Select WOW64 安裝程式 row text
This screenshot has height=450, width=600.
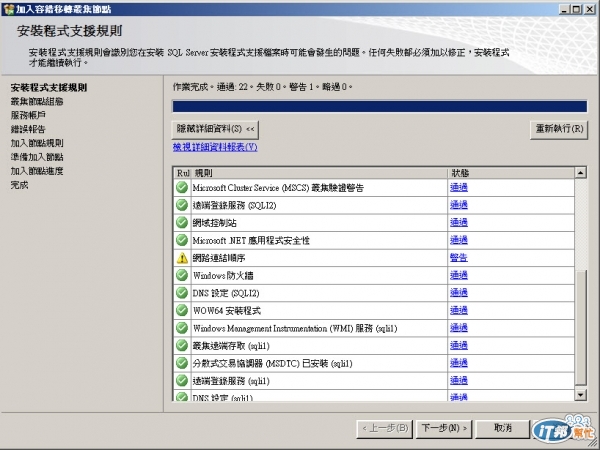(x=227, y=311)
